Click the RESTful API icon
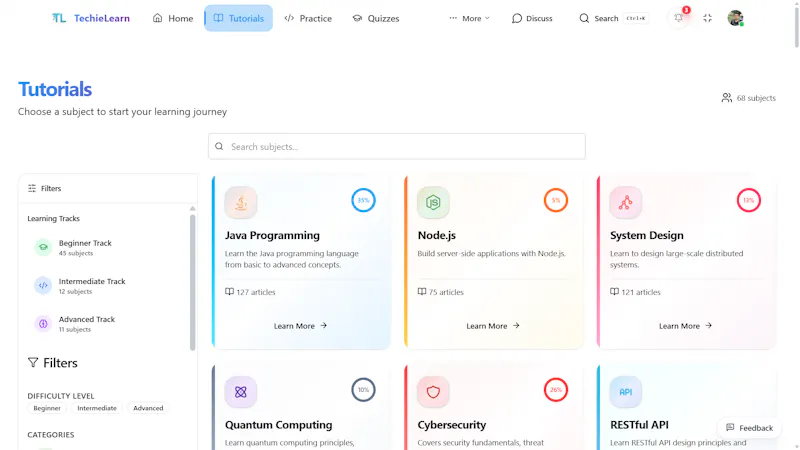The height and width of the screenshot is (450, 800). click(x=626, y=392)
